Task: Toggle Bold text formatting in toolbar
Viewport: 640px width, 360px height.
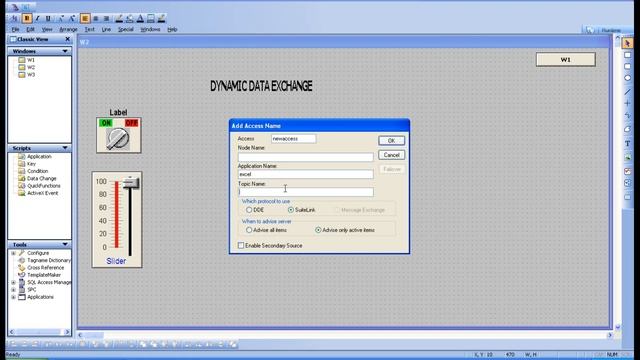Action: 27,18
